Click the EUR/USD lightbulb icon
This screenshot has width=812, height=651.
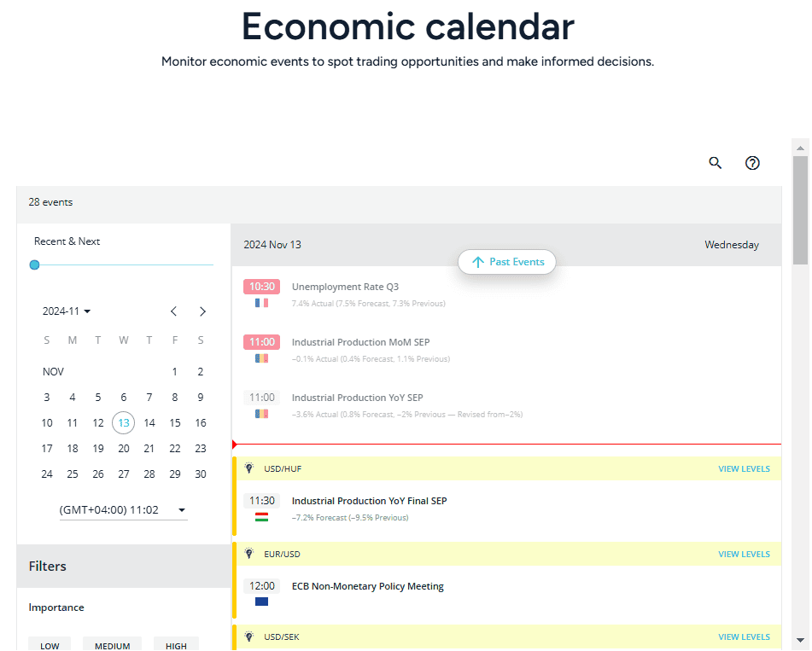pos(249,554)
